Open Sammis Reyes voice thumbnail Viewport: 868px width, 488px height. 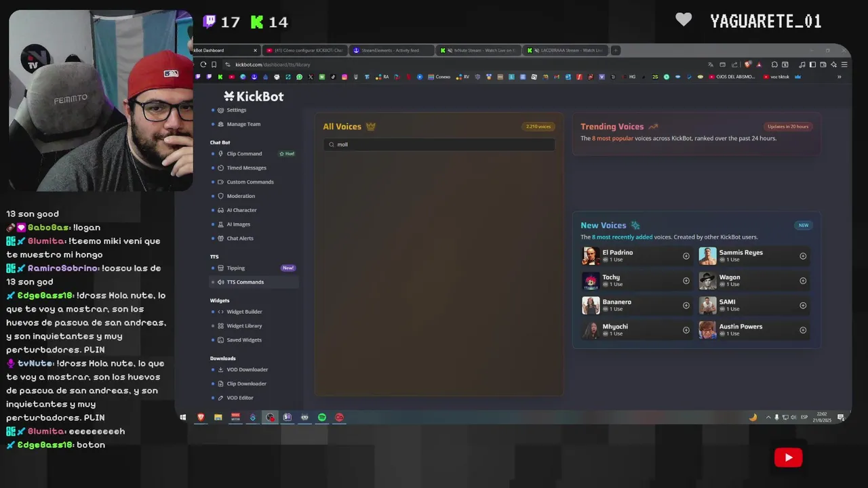point(707,256)
